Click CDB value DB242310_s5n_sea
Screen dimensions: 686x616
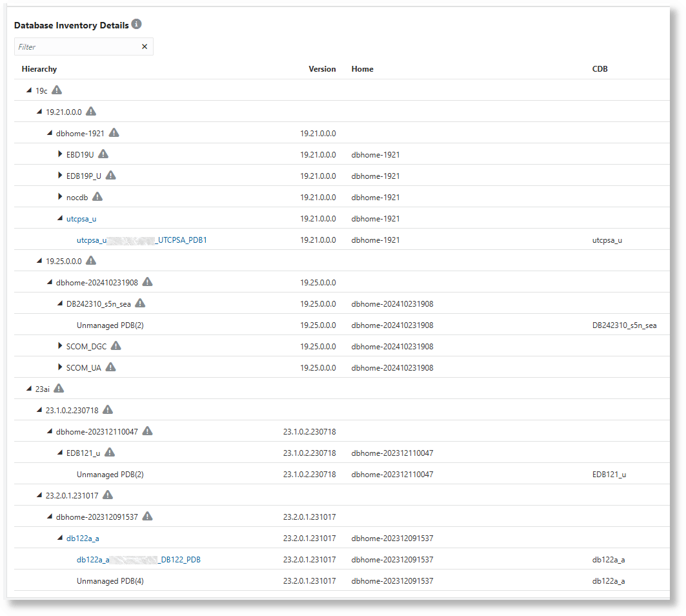[624, 325]
